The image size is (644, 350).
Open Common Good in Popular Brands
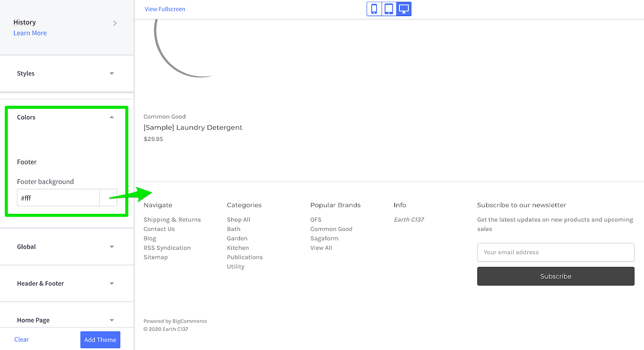point(331,229)
